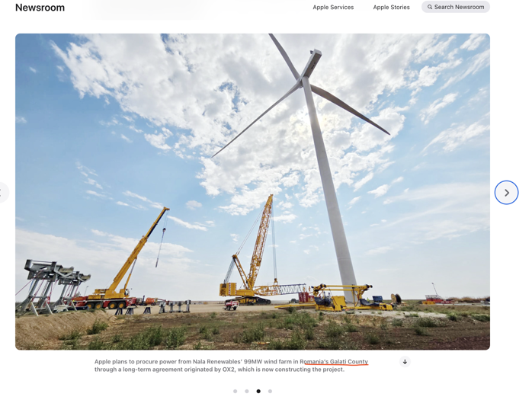Go back using the previous slide arrow
Image resolution: width=532 pixels, height=400 pixels.
3,193
